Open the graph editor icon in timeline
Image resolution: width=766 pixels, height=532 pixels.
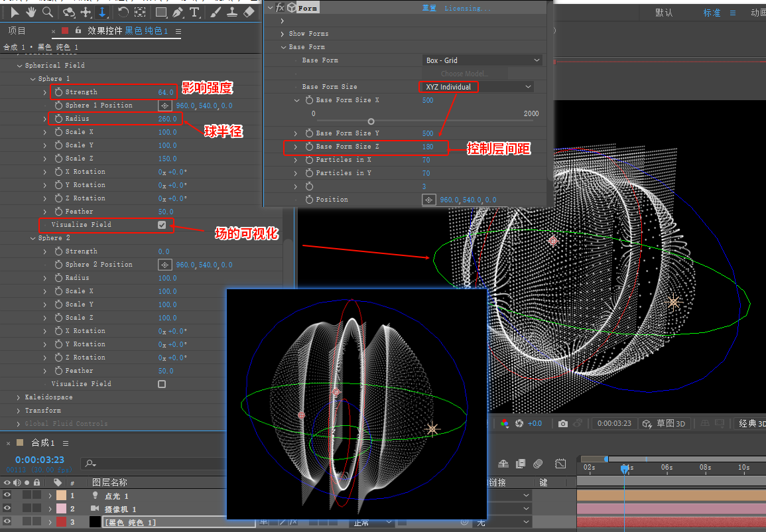[x=560, y=463]
